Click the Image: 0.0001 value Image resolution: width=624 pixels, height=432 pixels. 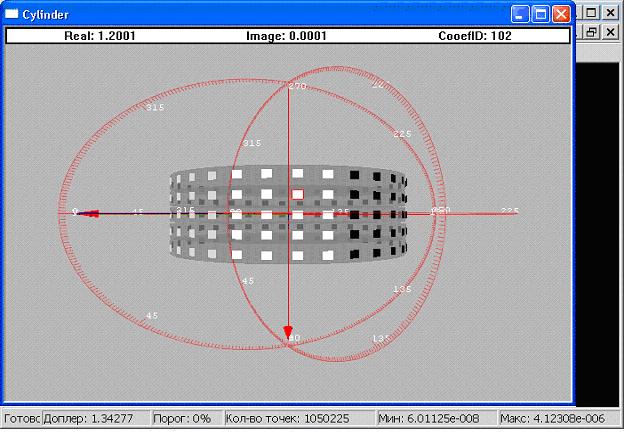[x=286, y=36]
